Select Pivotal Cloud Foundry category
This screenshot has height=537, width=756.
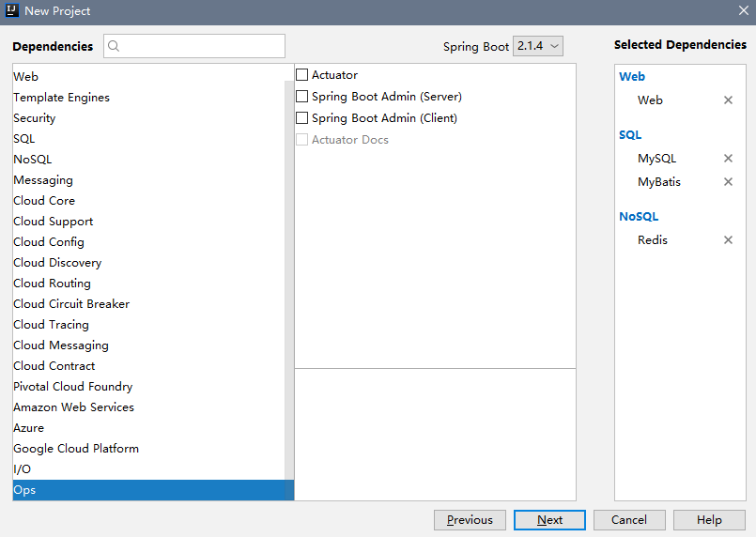[149, 387]
